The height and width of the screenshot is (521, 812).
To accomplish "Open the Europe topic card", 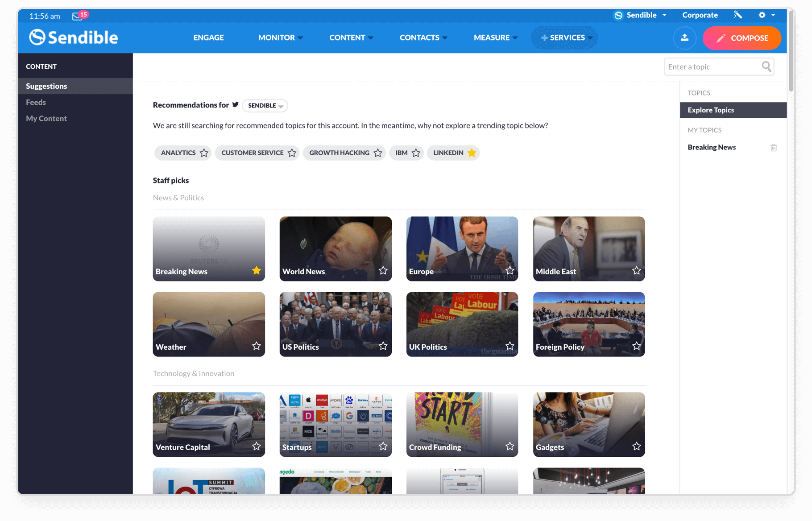I will [462, 249].
